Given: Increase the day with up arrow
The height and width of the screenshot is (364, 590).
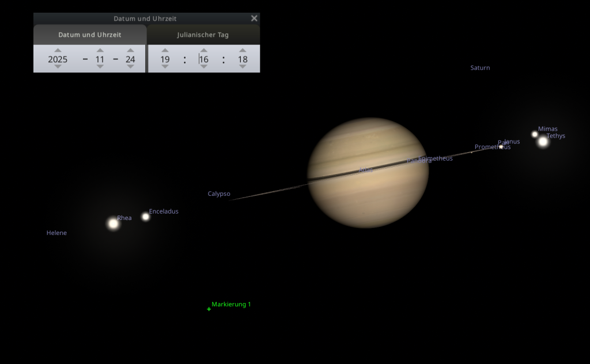Looking at the screenshot, I should click(x=131, y=50).
